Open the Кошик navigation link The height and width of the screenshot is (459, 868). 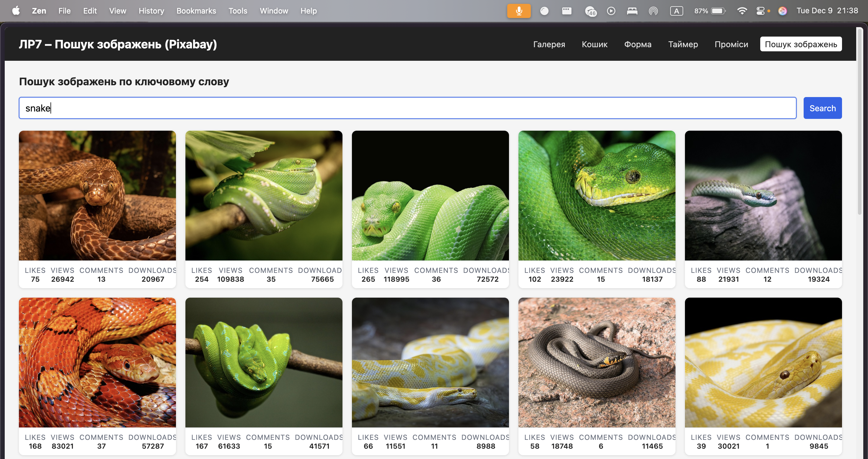point(594,44)
